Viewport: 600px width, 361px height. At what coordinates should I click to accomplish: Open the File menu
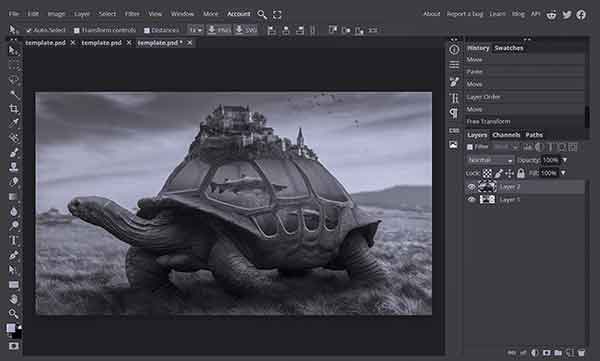(x=14, y=14)
